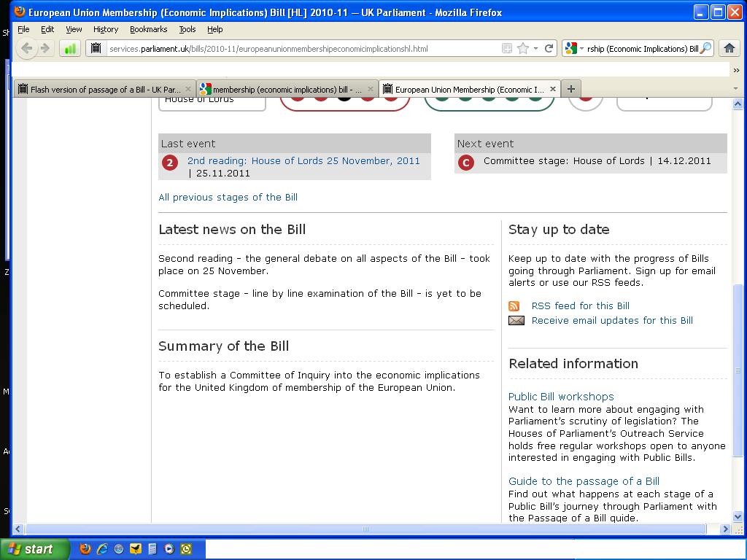
Task: Close the European Union Membership tab
Action: click(x=553, y=89)
